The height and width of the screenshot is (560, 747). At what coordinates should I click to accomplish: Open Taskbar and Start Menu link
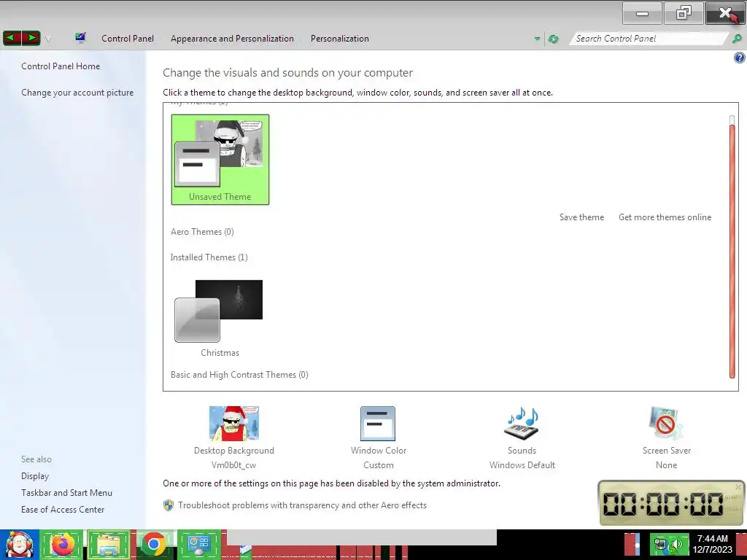(x=66, y=493)
